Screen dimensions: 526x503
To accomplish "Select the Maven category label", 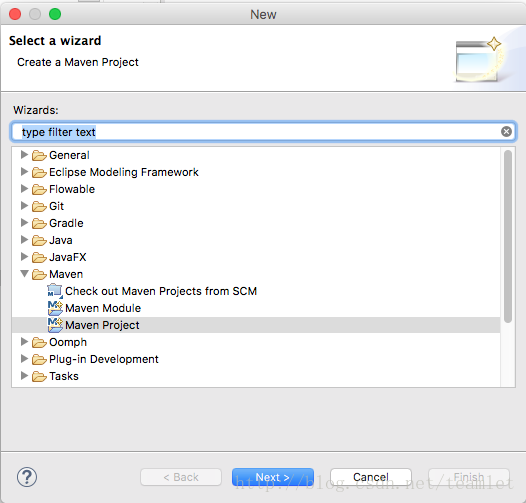I will coord(66,274).
